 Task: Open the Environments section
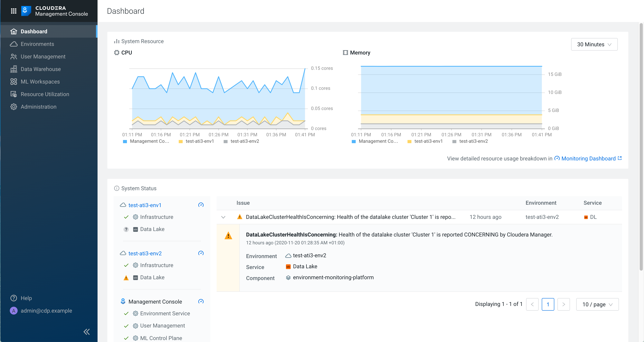37,44
